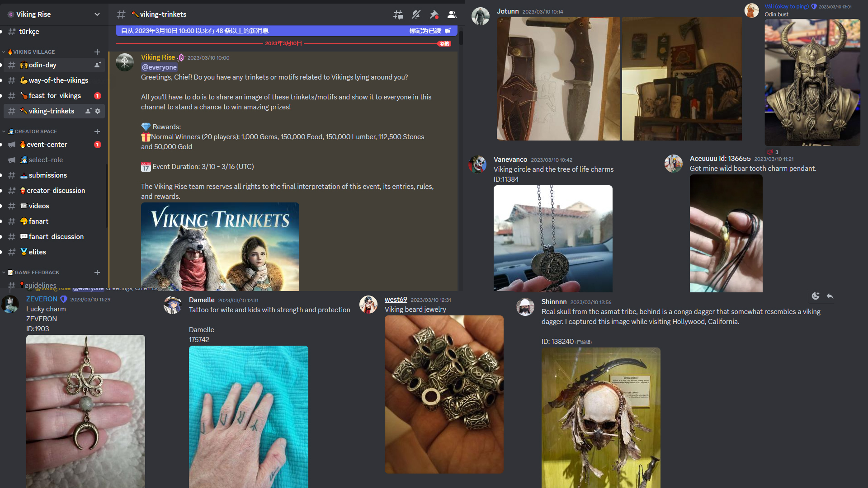Open viking-trinkets channel settings gear
868x488 pixels.
[98, 111]
